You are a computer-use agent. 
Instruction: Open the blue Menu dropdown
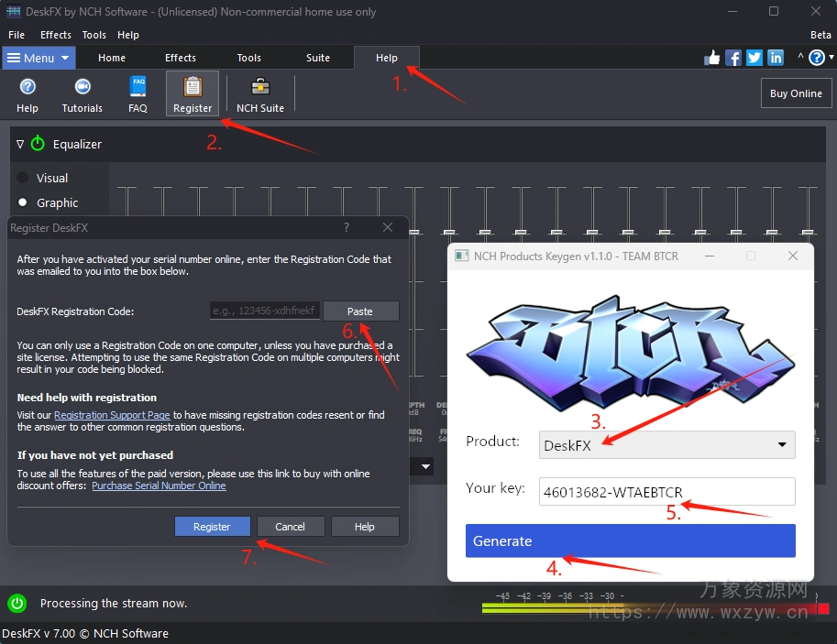click(39, 58)
